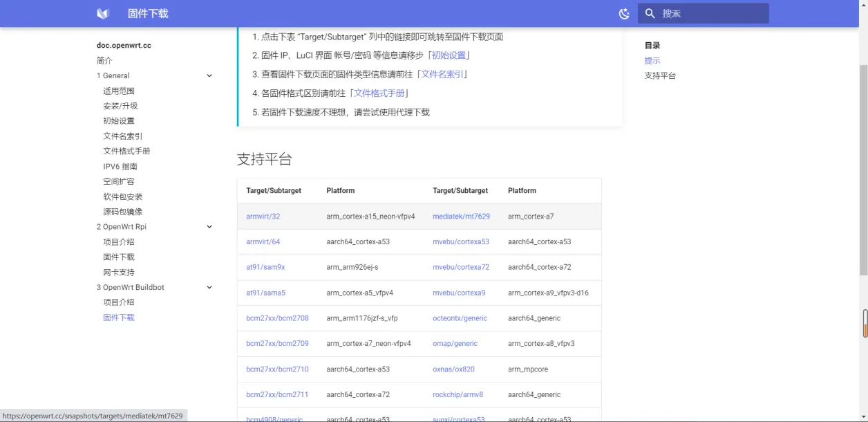Open 文件名索引 in the sidebar
Screen dimensions: 868x422
pos(123,136)
